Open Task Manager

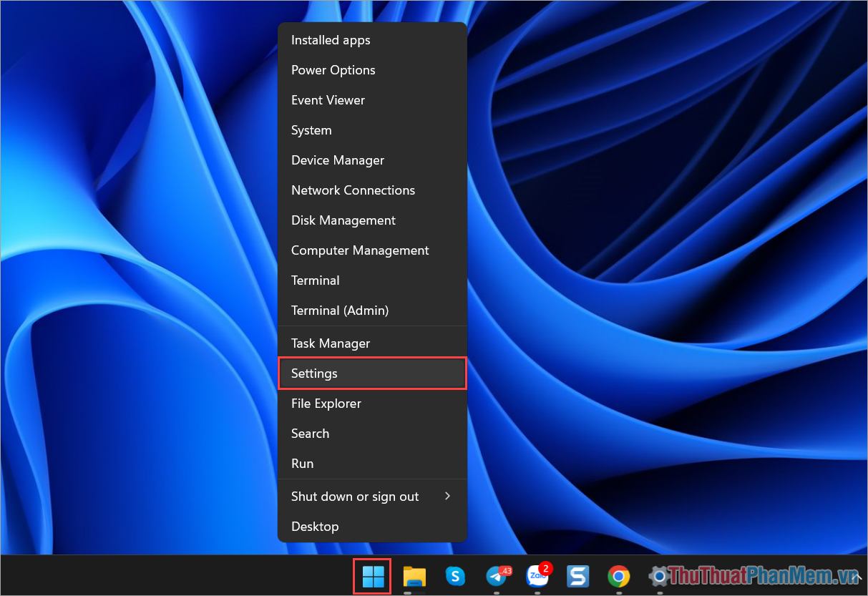[330, 343]
